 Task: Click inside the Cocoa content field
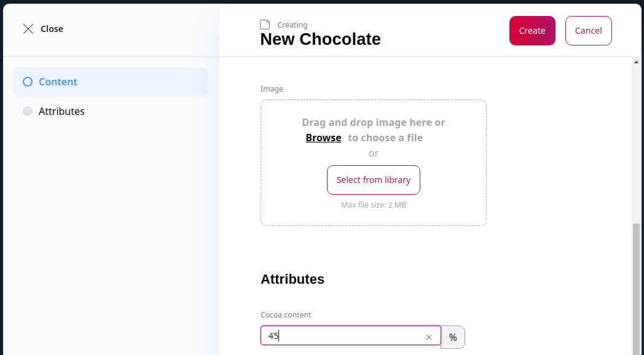[x=344, y=335]
